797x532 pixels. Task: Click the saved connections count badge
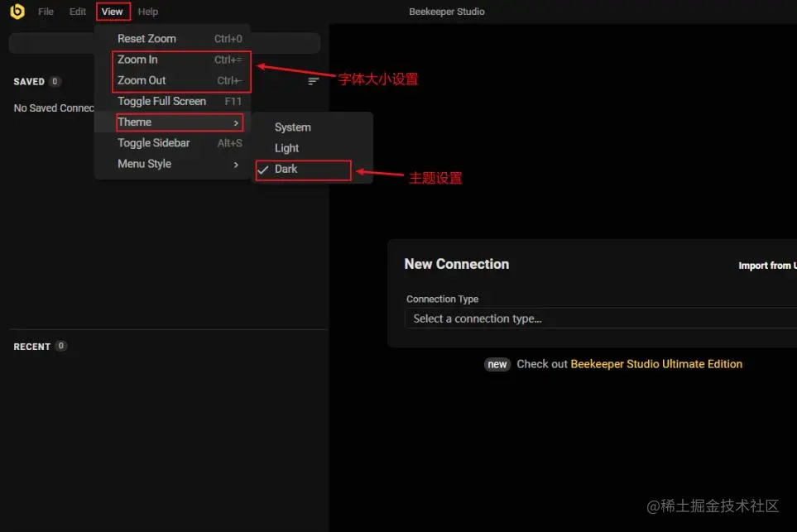[x=55, y=81]
